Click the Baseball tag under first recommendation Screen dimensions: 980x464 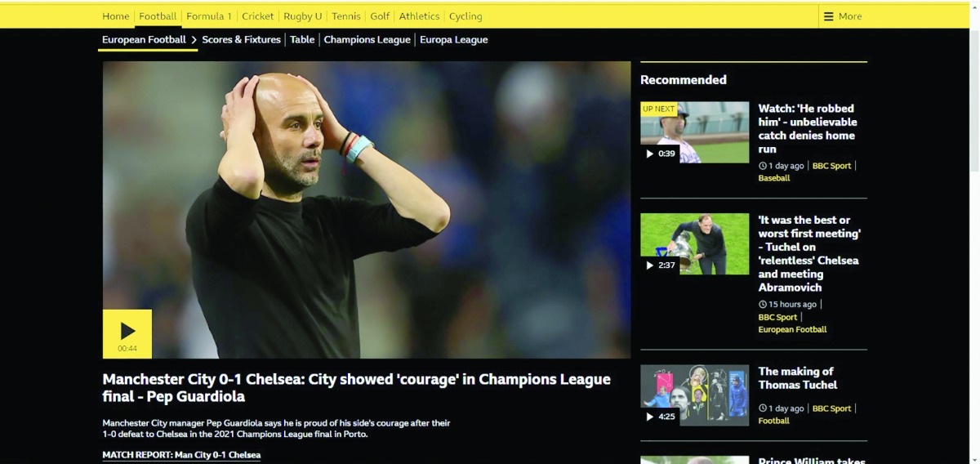point(774,178)
